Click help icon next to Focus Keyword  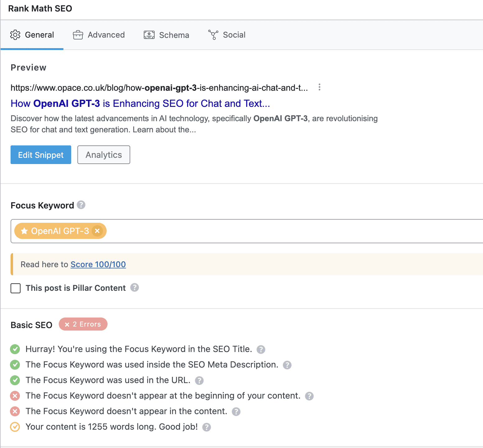click(x=81, y=205)
